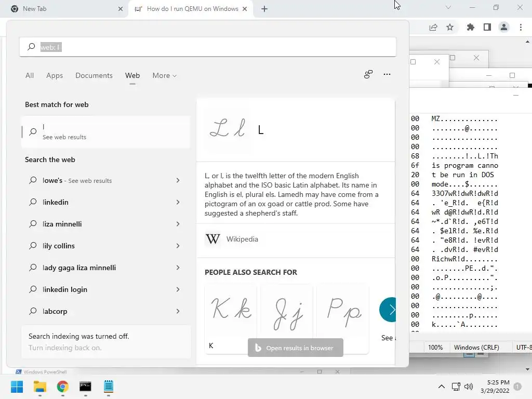Expand the labcorp suggestion arrow

coord(178,311)
